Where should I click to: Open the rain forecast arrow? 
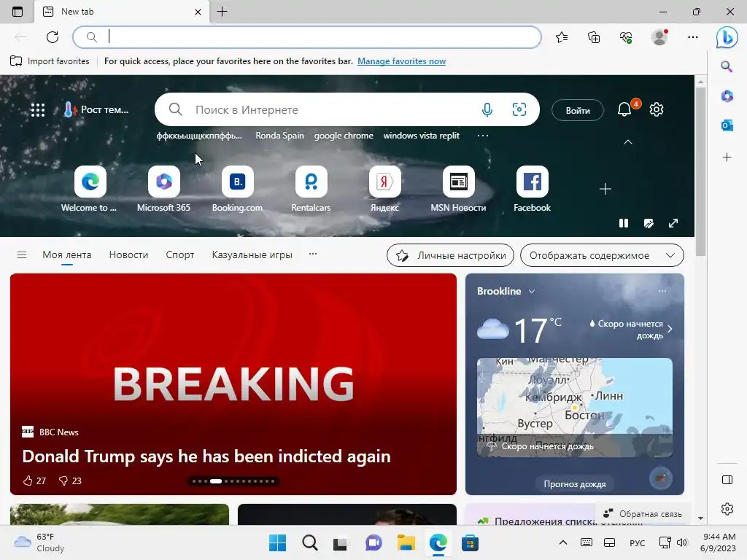670,329
